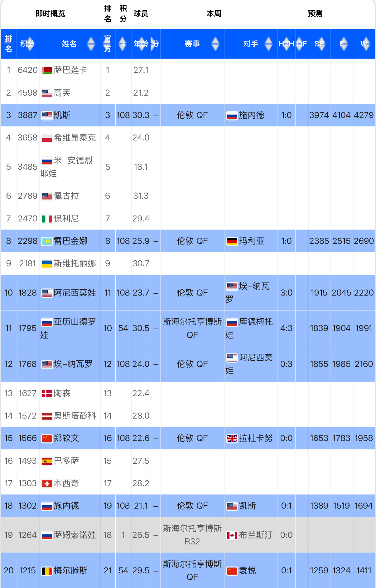Sort by the 年龄 column header
The width and height of the screenshot is (376, 588).
coord(141,44)
